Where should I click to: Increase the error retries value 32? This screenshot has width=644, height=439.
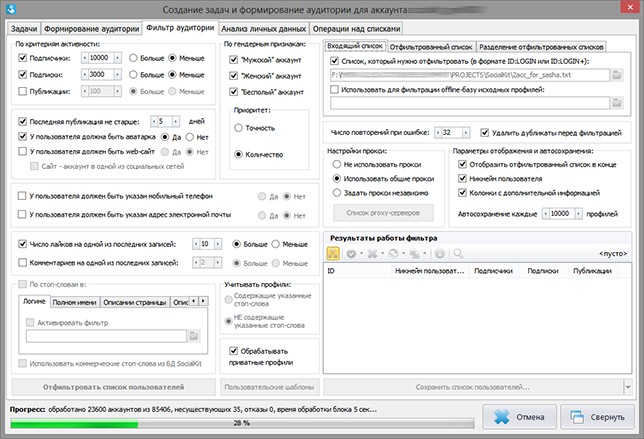tap(466, 133)
